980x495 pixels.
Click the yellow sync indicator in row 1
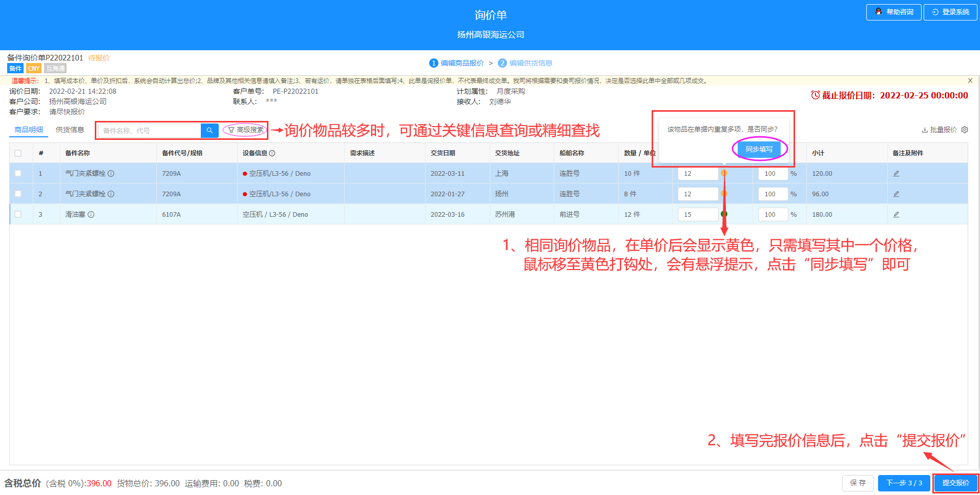[724, 173]
